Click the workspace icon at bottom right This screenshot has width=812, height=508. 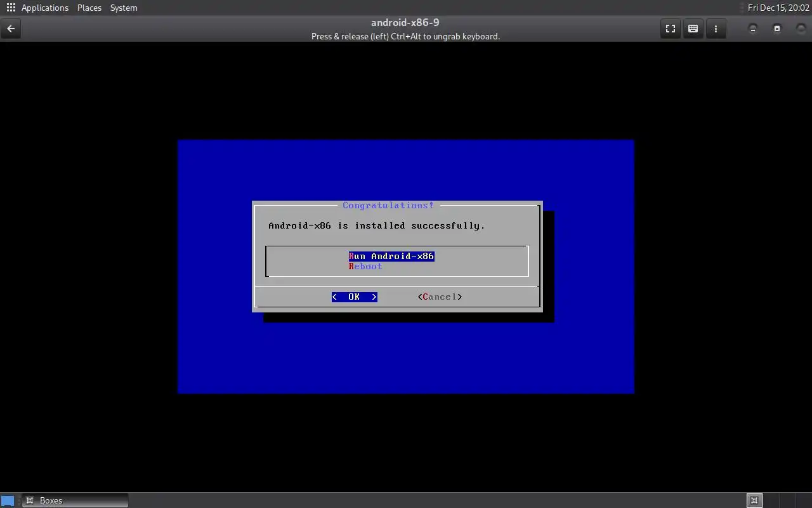tap(754, 500)
